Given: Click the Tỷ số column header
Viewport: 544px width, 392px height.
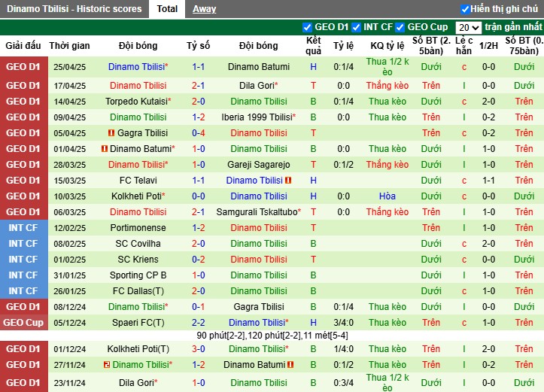Looking at the screenshot, I should click(x=198, y=45).
